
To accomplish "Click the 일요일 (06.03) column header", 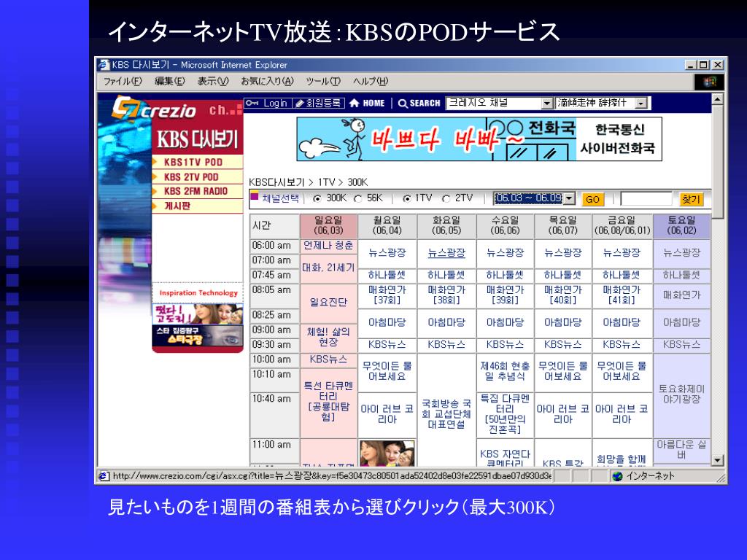I will point(328,226).
